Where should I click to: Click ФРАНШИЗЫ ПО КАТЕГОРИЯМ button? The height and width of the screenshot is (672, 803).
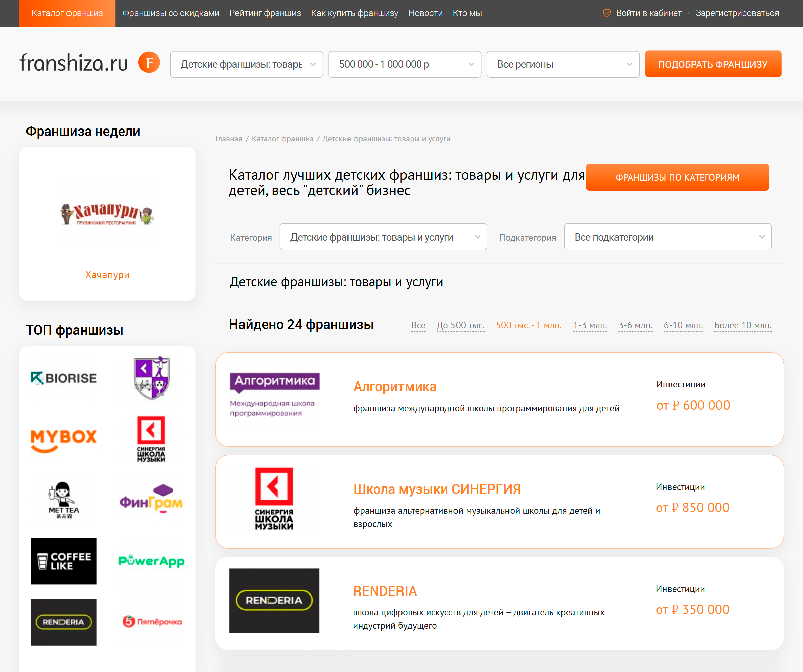coord(677,177)
